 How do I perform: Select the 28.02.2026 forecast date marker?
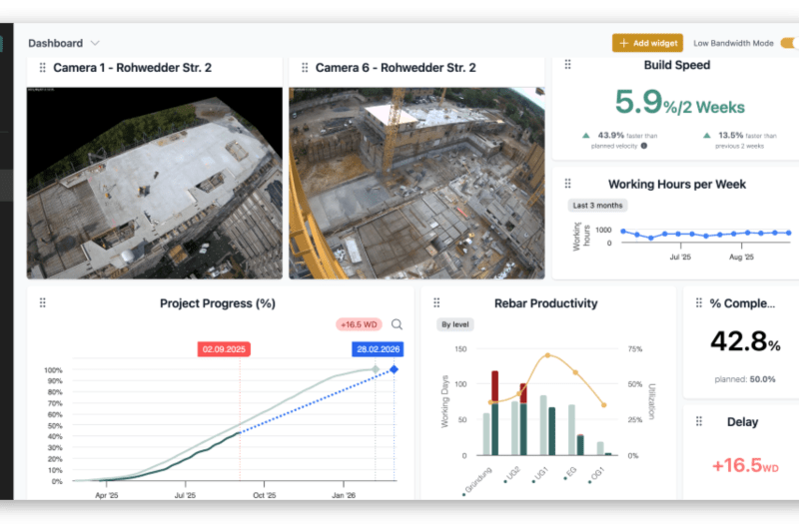pyautogui.click(x=378, y=349)
